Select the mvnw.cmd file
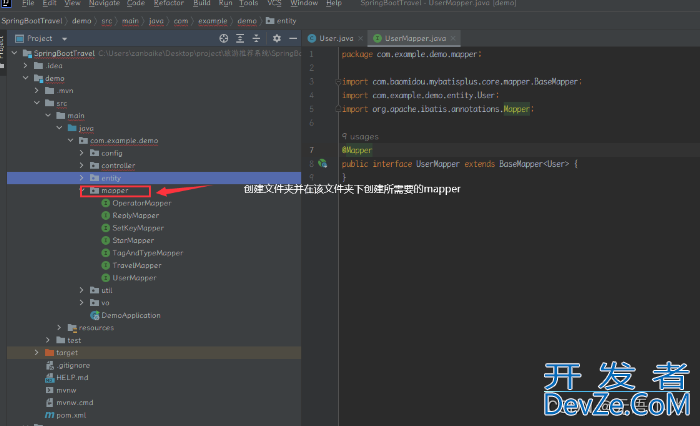Screen dimensions: 700x426 [x=75, y=403]
